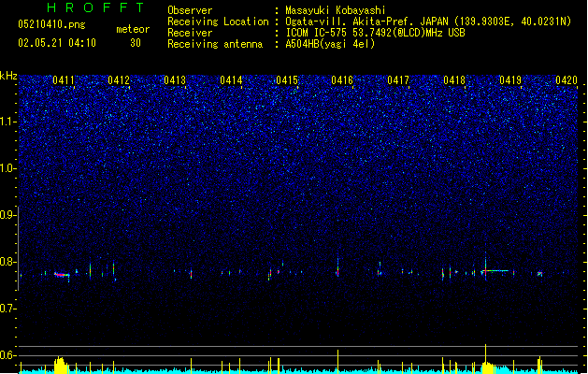Select observer name Masayuki Kobayashi
Image resolution: width=588 pixels, height=374 pixels.
[336, 10]
